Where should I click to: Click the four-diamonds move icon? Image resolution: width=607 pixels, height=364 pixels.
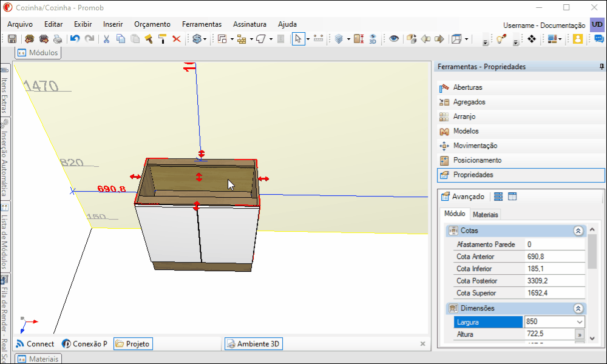click(x=532, y=39)
